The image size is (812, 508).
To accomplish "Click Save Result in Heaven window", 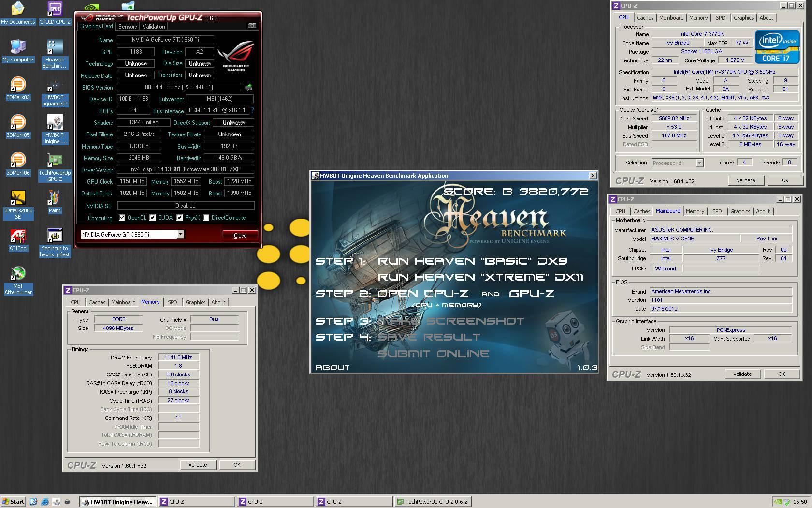I will (x=428, y=337).
